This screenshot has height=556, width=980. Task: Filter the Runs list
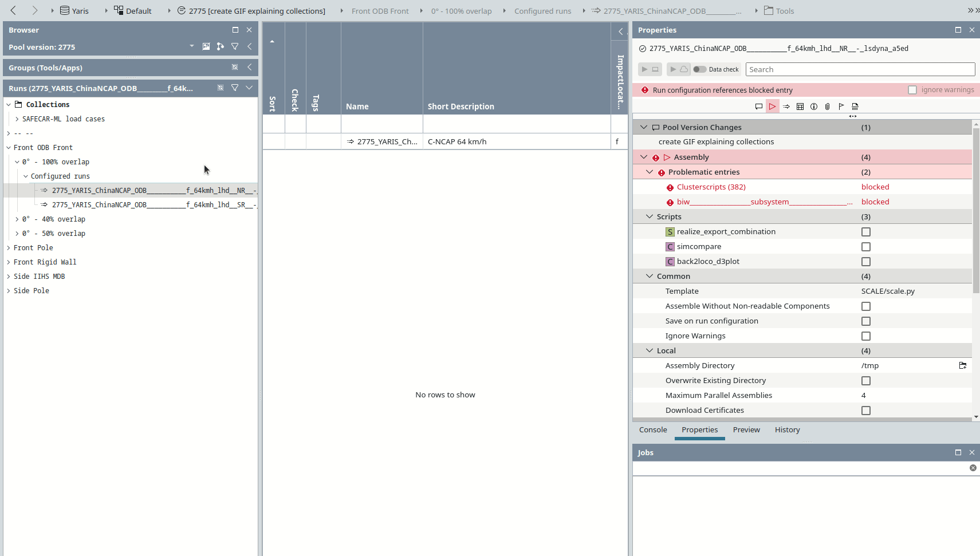click(235, 88)
